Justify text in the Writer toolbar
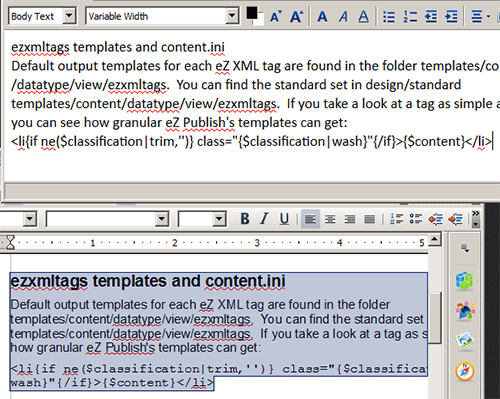Screen dimensions: 500x399 [369, 219]
